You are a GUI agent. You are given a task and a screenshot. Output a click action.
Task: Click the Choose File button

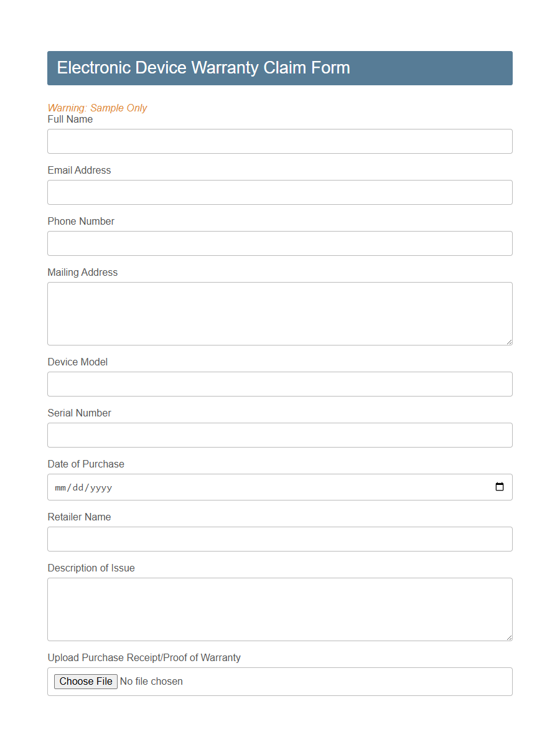pos(85,681)
